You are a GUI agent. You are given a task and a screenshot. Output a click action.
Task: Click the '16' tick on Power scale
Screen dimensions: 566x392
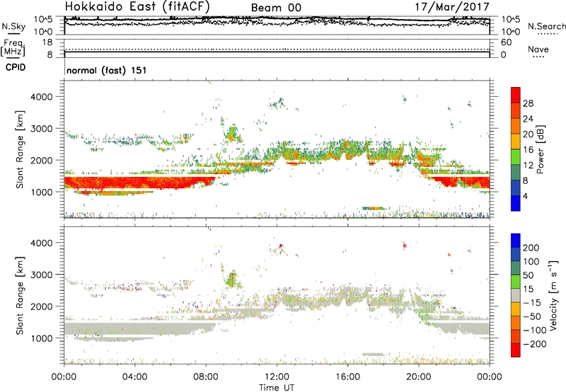pos(528,150)
